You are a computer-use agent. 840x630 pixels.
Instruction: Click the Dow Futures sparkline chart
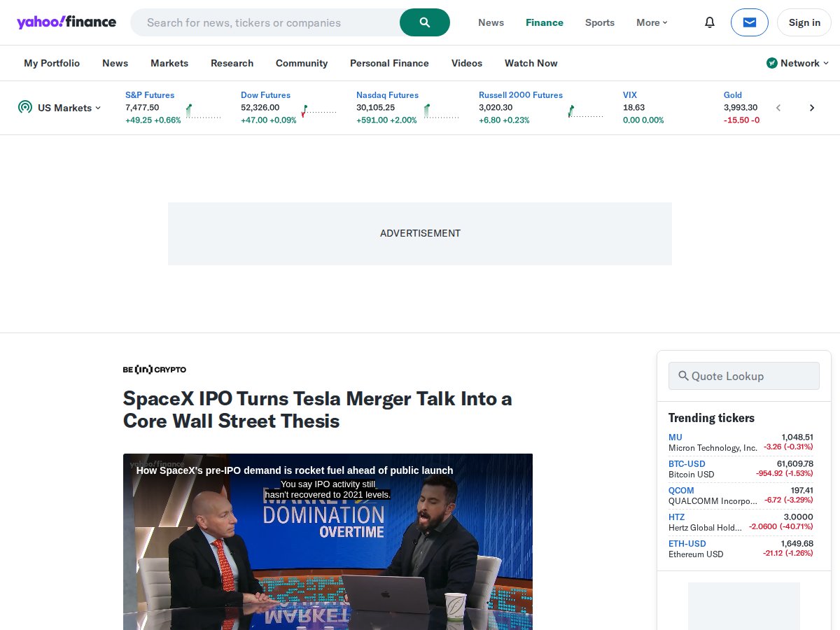pos(318,111)
